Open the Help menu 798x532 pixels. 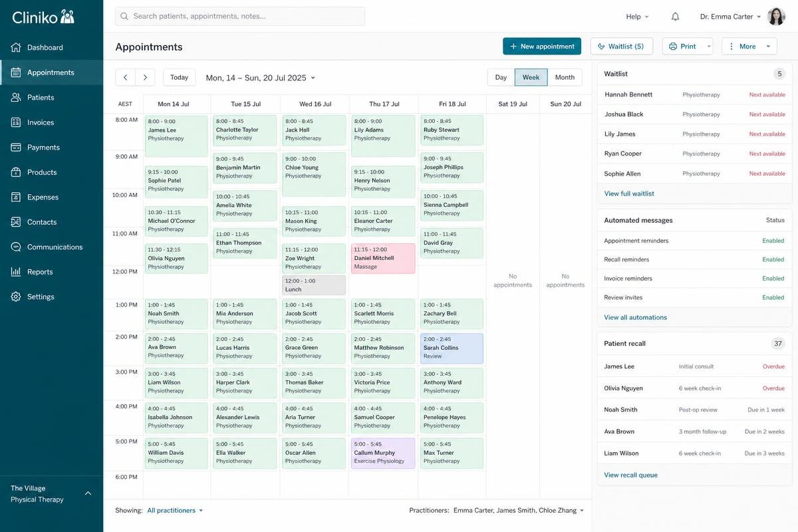click(x=637, y=17)
